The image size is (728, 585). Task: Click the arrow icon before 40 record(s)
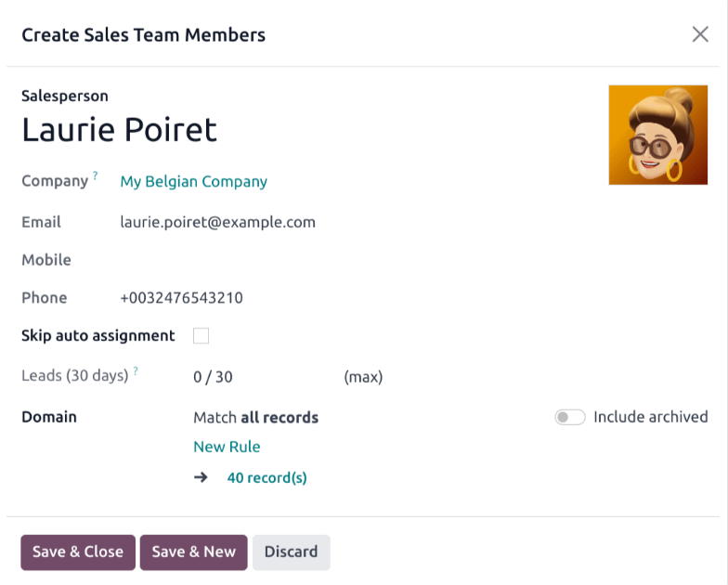201,477
